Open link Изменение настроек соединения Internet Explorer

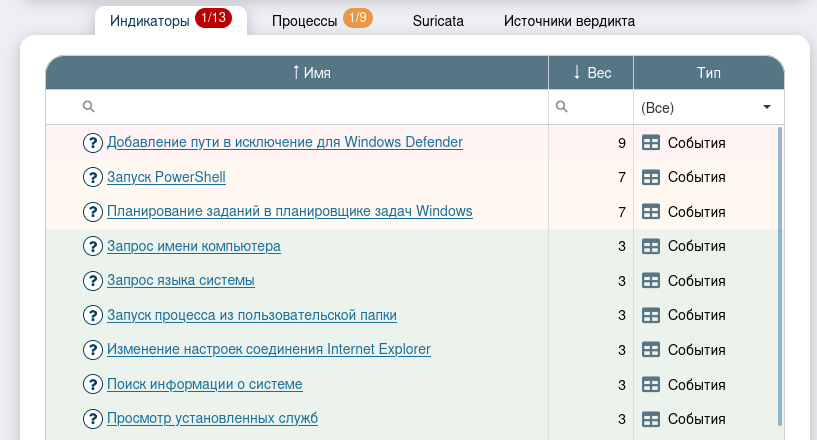coord(269,350)
